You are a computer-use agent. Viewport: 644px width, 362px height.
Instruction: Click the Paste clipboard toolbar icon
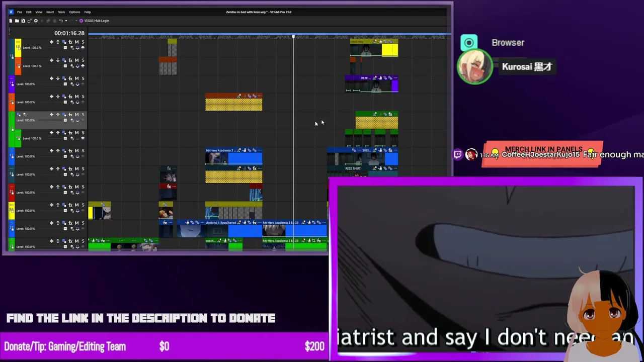[54, 21]
